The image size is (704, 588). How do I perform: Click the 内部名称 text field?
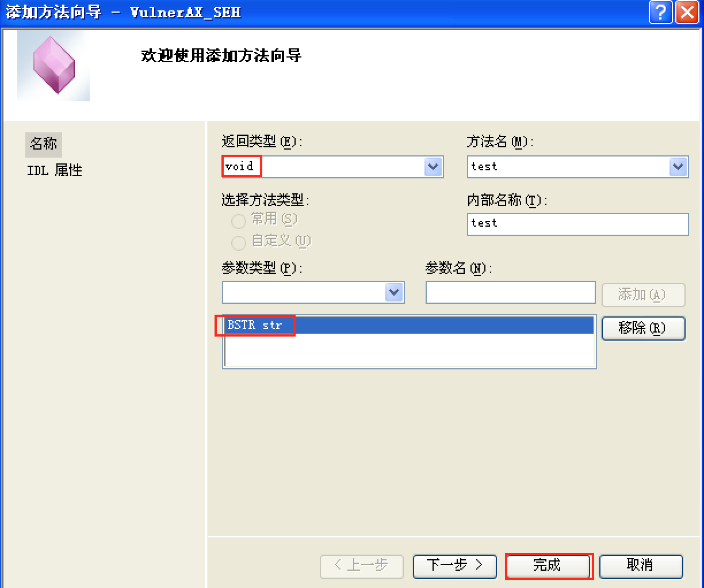click(x=578, y=224)
